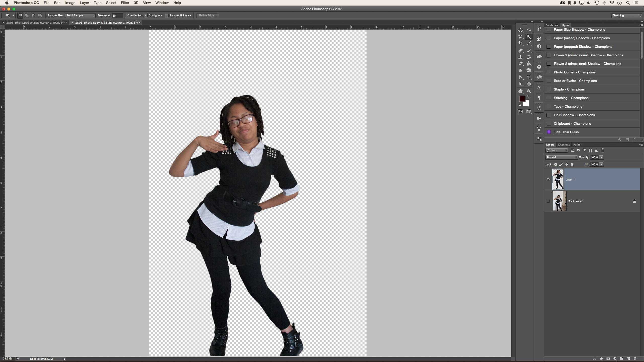Click the Flair Shadow Champions style
644x362 pixels.
[x=575, y=115]
